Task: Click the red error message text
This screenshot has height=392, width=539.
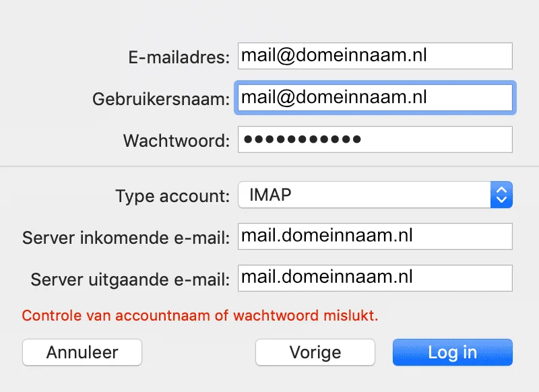Action: [x=200, y=315]
